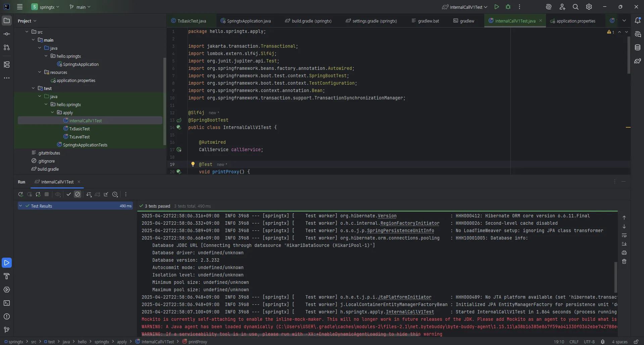Open test history clock icon

(x=115, y=194)
